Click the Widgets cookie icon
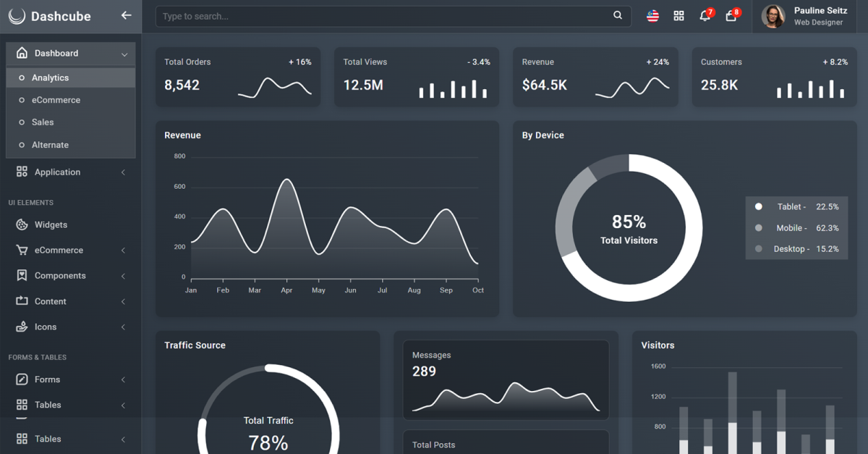The width and height of the screenshot is (868, 454). click(x=22, y=224)
